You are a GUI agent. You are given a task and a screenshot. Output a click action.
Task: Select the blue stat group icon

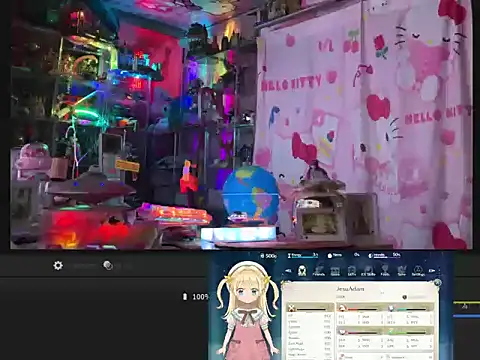(x=392, y=308)
